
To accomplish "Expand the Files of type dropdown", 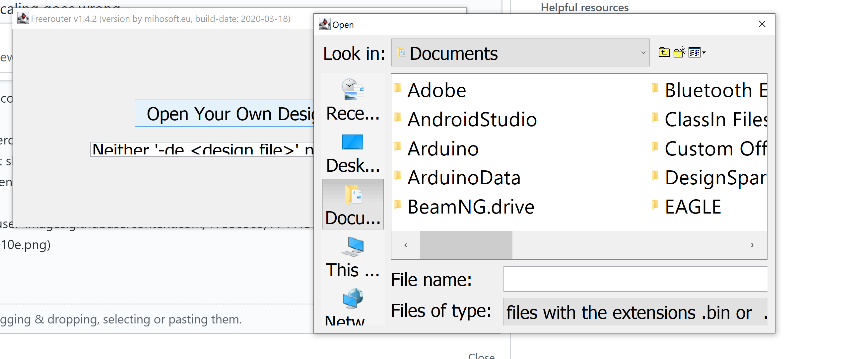I will [635, 312].
